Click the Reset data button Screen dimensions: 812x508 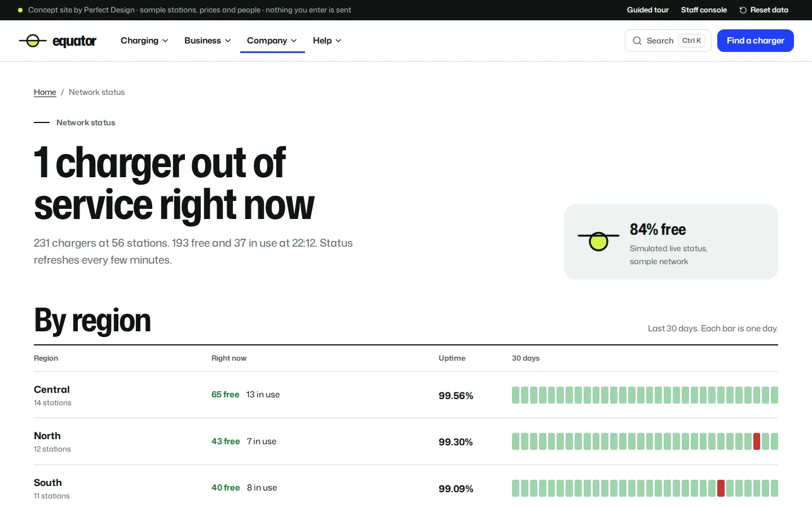pyautogui.click(x=764, y=10)
